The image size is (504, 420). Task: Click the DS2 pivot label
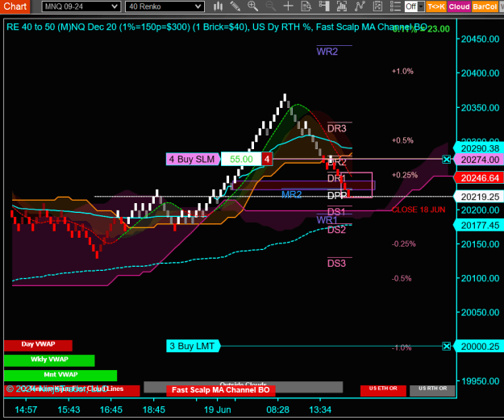click(x=336, y=230)
